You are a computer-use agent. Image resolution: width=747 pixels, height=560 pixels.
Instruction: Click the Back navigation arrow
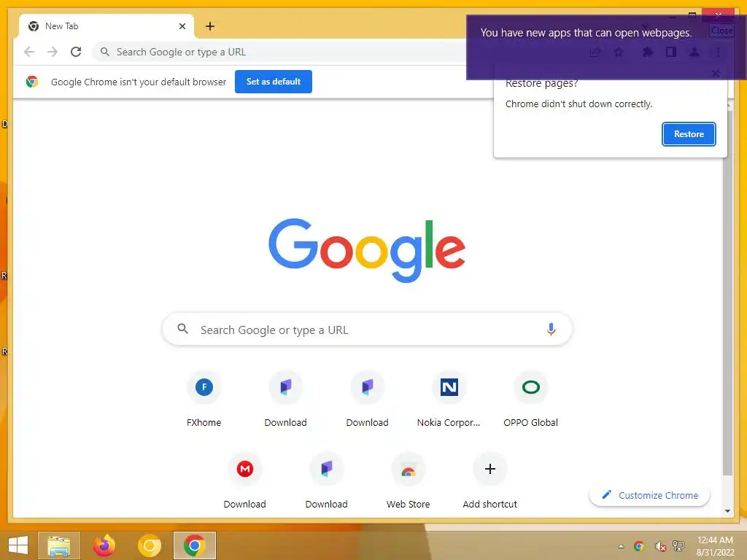pyautogui.click(x=29, y=52)
